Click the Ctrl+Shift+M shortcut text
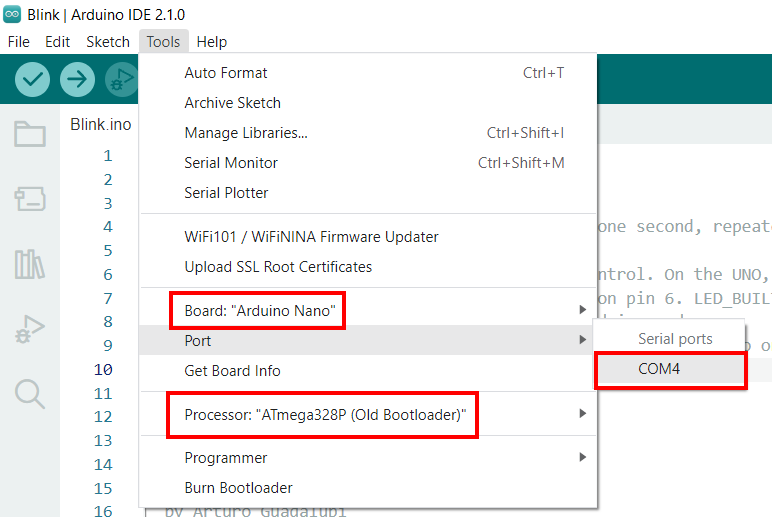 pyautogui.click(x=521, y=163)
